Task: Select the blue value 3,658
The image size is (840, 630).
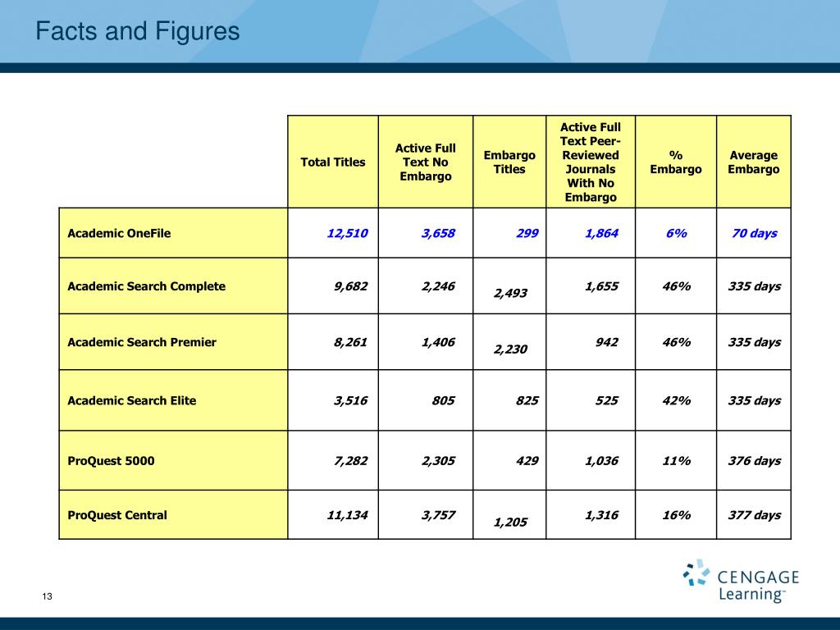Action: click(438, 233)
